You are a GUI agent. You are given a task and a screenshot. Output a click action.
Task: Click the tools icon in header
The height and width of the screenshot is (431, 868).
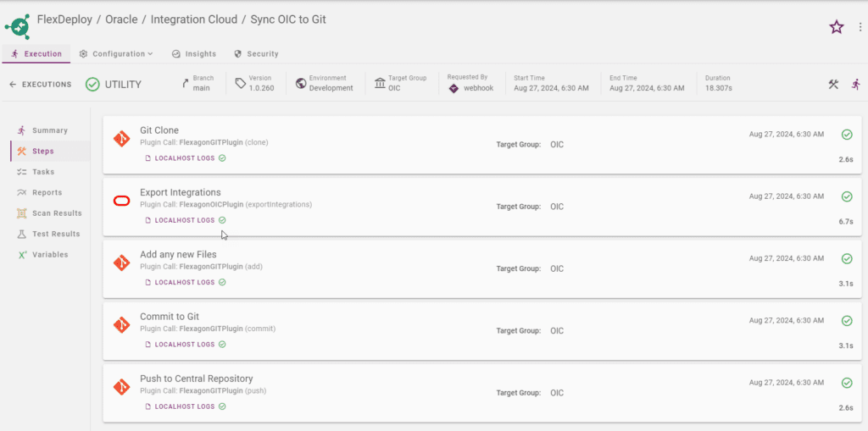click(833, 84)
